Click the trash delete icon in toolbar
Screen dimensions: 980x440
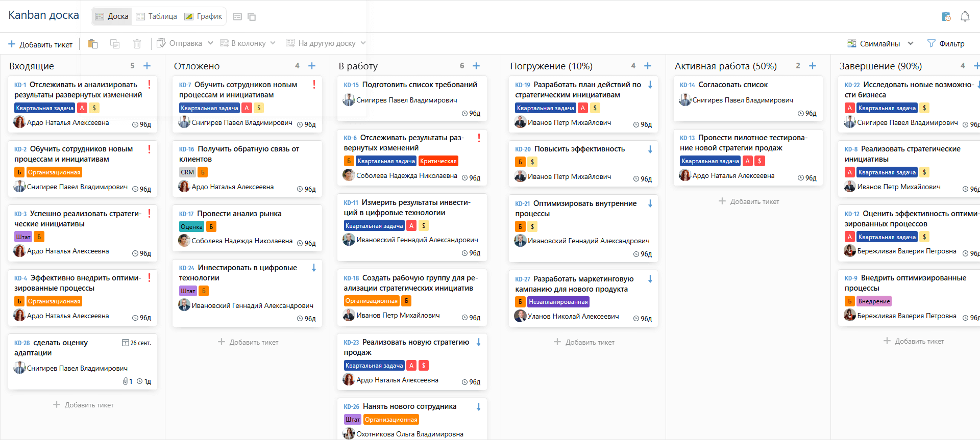tap(137, 43)
